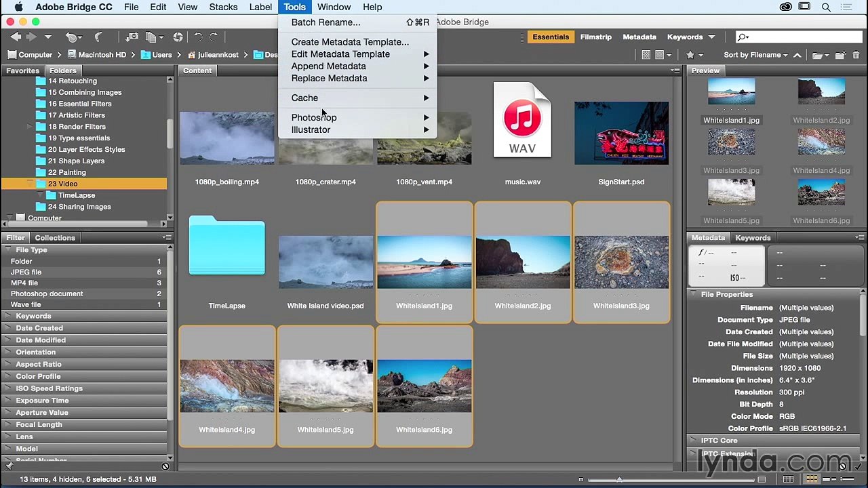Create a new folder icon
The width and height of the screenshot is (868, 488).
[x=840, y=55]
